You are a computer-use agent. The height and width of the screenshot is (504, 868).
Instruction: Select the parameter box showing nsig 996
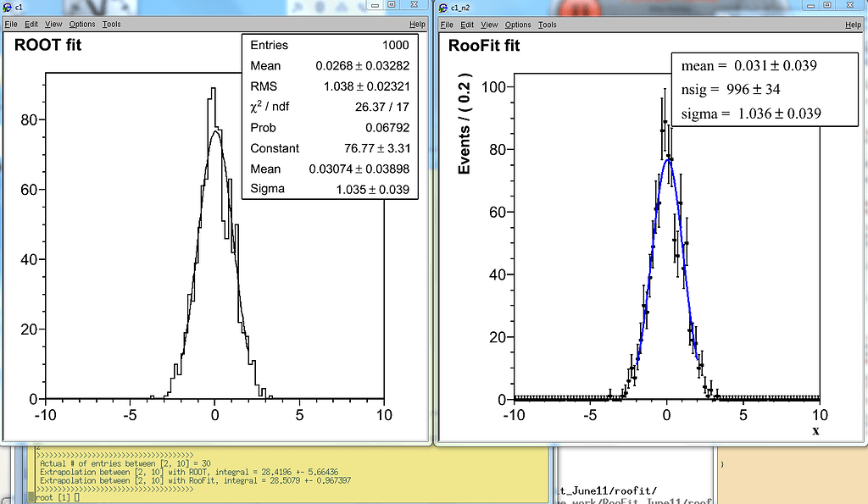point(763,89)
